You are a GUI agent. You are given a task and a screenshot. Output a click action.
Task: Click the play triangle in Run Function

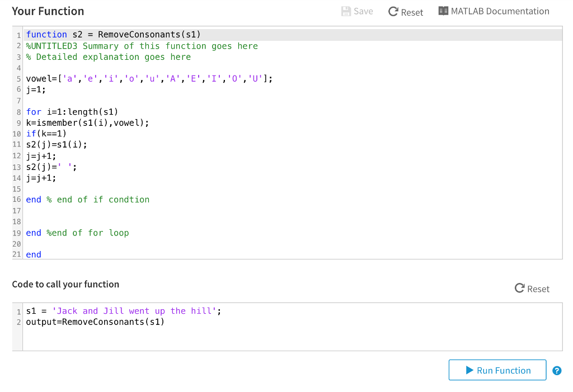click(469, 370)
